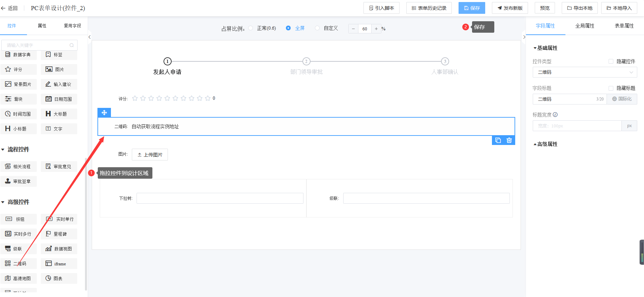Viewport: 644px width, 297px height.
Task: Click the 本地导入 button
Action: pos(619,8)
